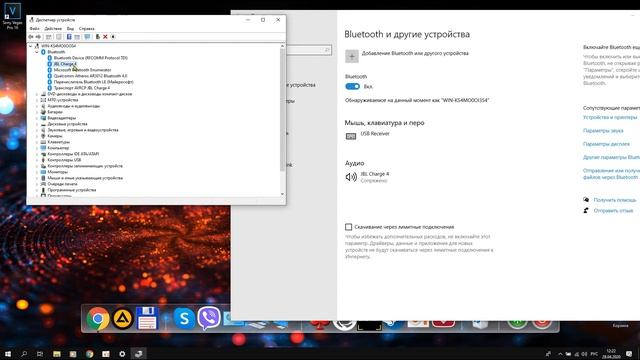Click red X uninstall device toolbar icon
This screenshot has height=360, width=640.
click(x=105, y=37)
